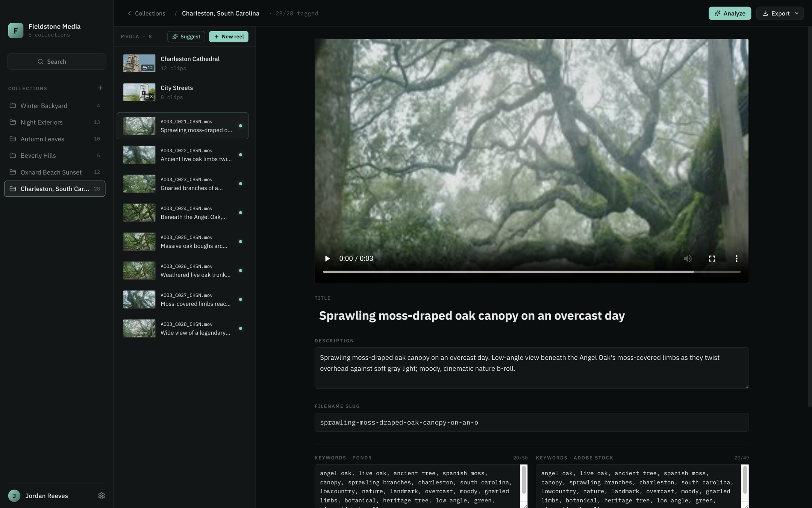Click the back chevron before Collections
The width and height of the screenshot is (812, 508).
[x=129, y=14]
